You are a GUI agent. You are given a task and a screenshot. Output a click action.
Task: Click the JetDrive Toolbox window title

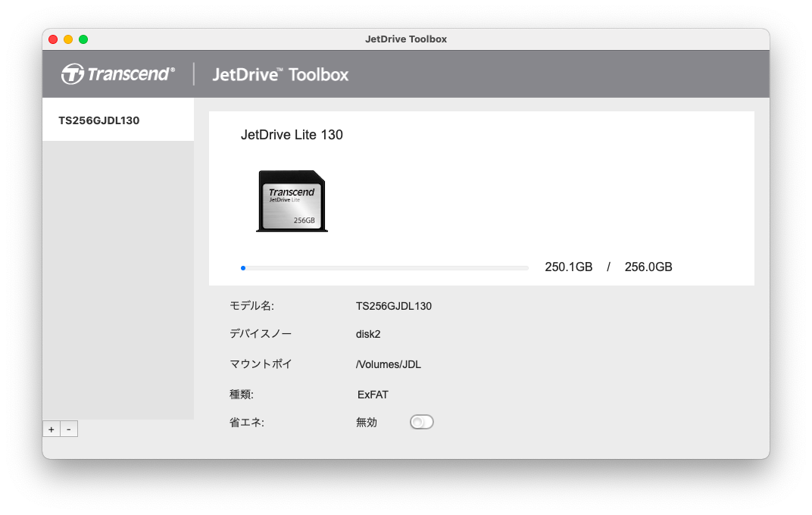click(406, 39)
